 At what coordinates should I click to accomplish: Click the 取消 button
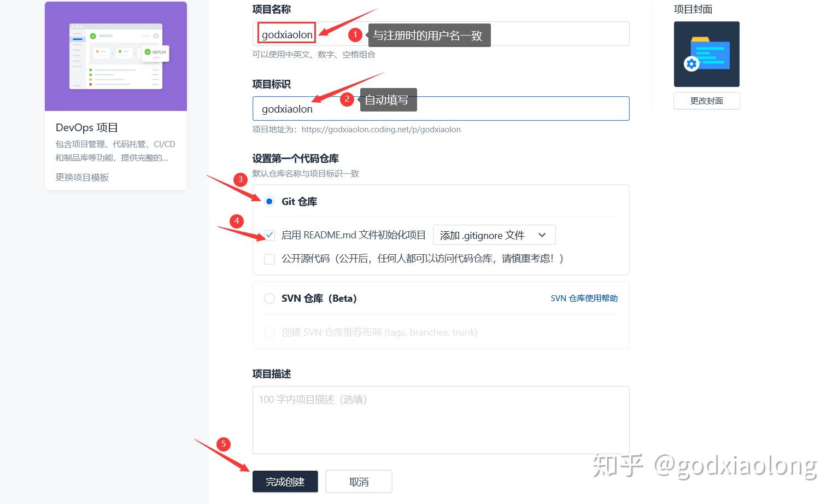coord(359,482)
